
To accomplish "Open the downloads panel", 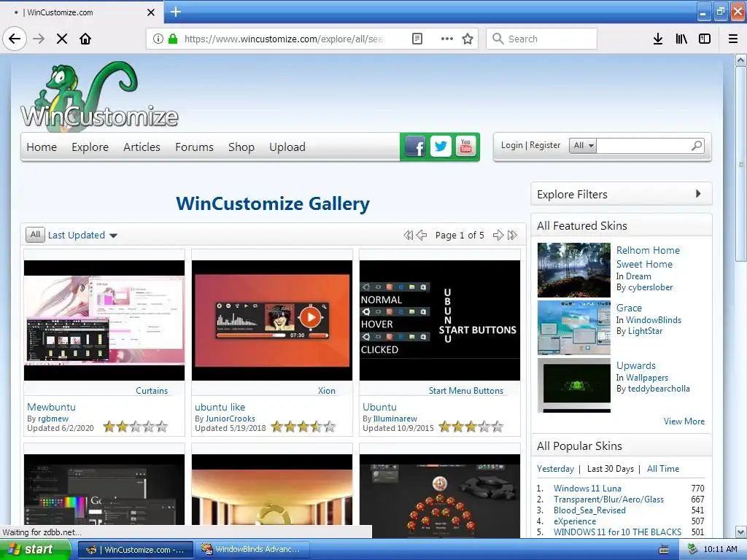I will [x=658, y=39].
